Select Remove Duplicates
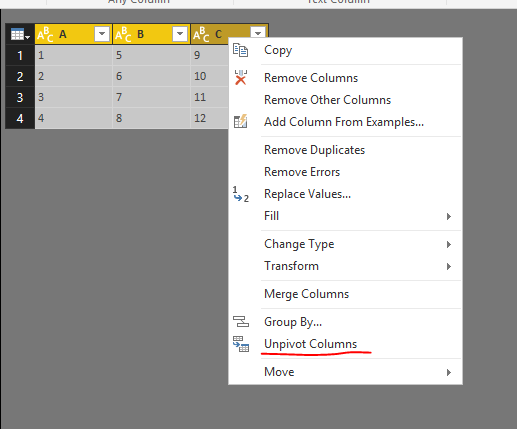This screenshot has height=429, width=517. click(345, 150)
